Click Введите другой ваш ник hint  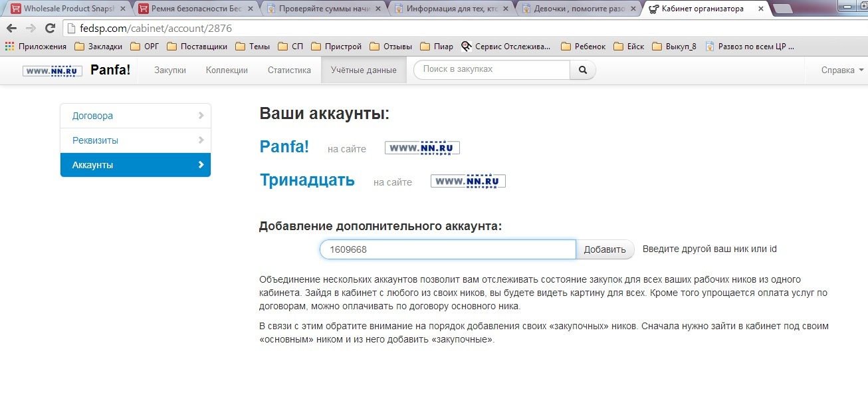(709, 249)
